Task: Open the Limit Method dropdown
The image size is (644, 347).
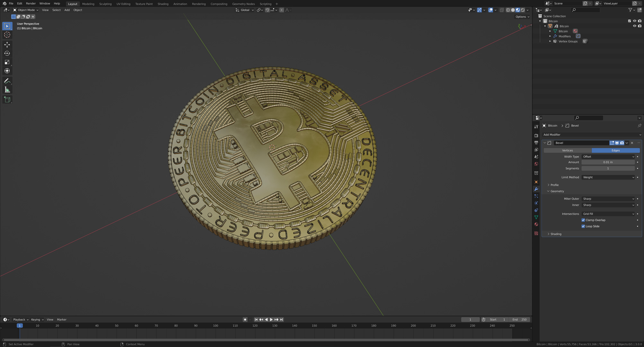Action: (x=608, y=177)
